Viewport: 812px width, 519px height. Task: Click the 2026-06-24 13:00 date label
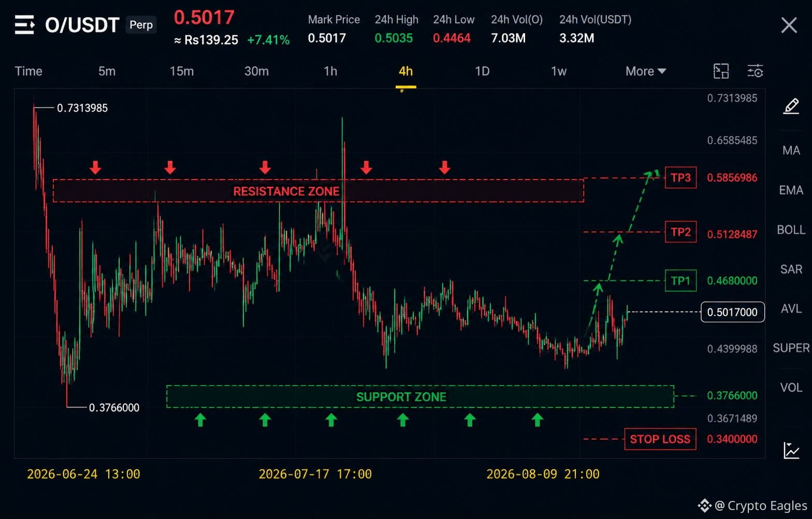83,474
